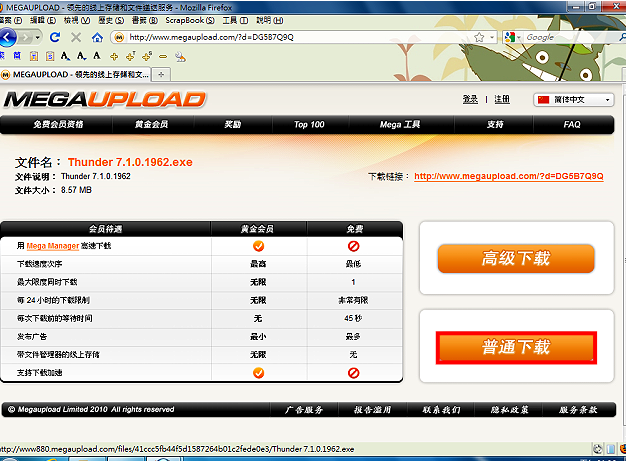Open the 黄金会员 navigation item
The image size is (626, 466).
point(151,125)
